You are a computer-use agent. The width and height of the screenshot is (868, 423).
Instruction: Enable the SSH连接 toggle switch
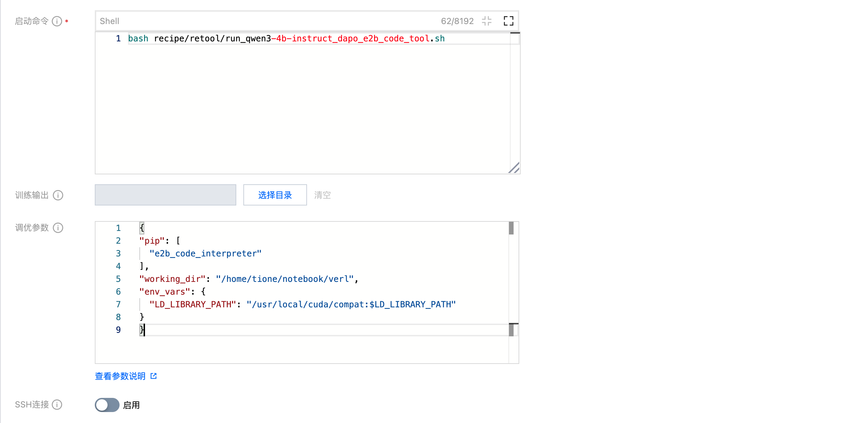click(x=107, y=405)
